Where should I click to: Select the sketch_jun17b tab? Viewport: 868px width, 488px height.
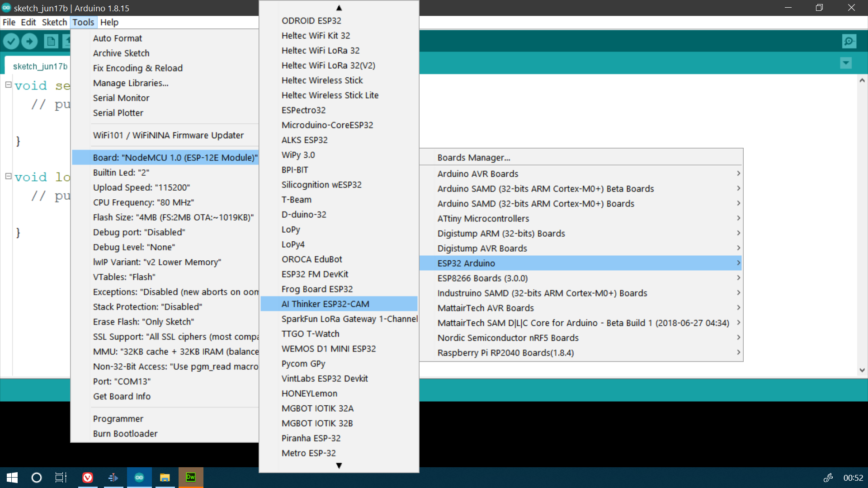click(x=40, y=66)
